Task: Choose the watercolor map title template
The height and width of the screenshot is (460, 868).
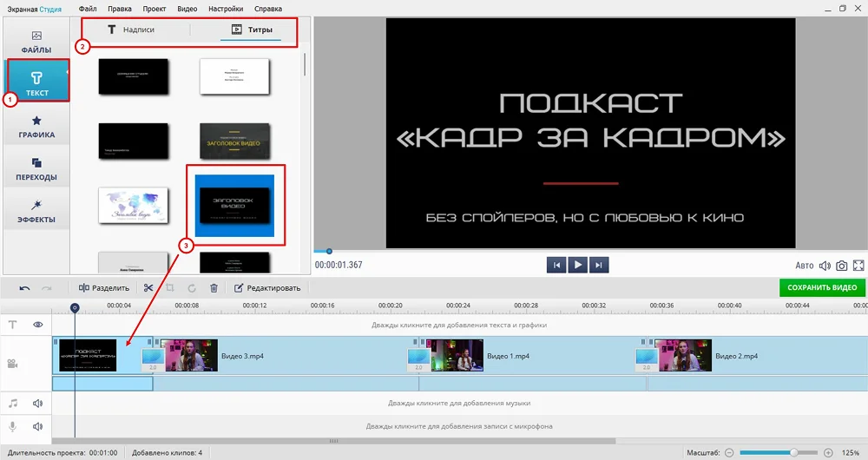Action: point(134,206)
